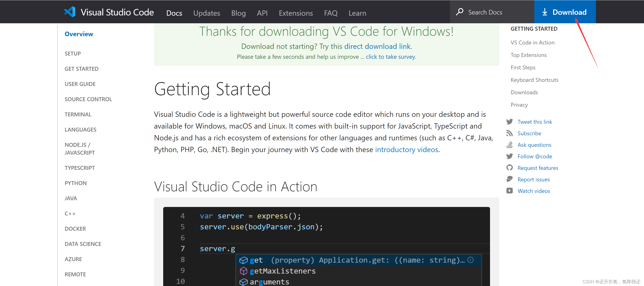Screen dimensions: 644x286
Task: Click the GitHub icon beside Request features
Action: 510,168
